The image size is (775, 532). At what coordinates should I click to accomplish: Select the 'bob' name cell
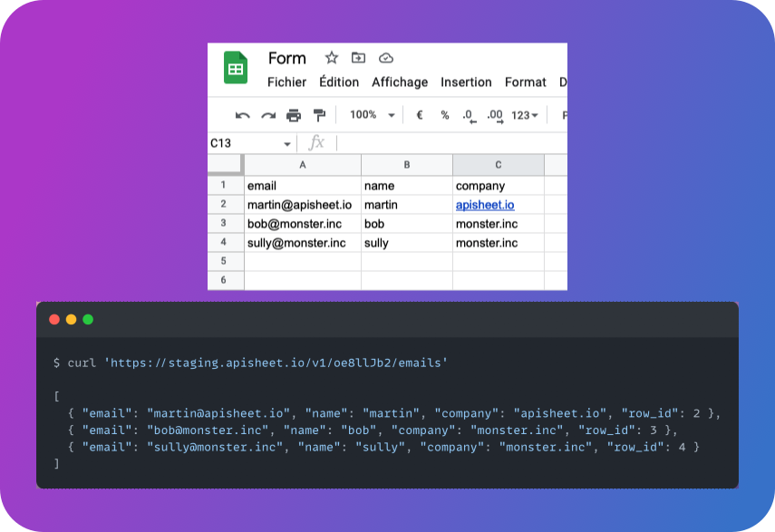point(407,224)
